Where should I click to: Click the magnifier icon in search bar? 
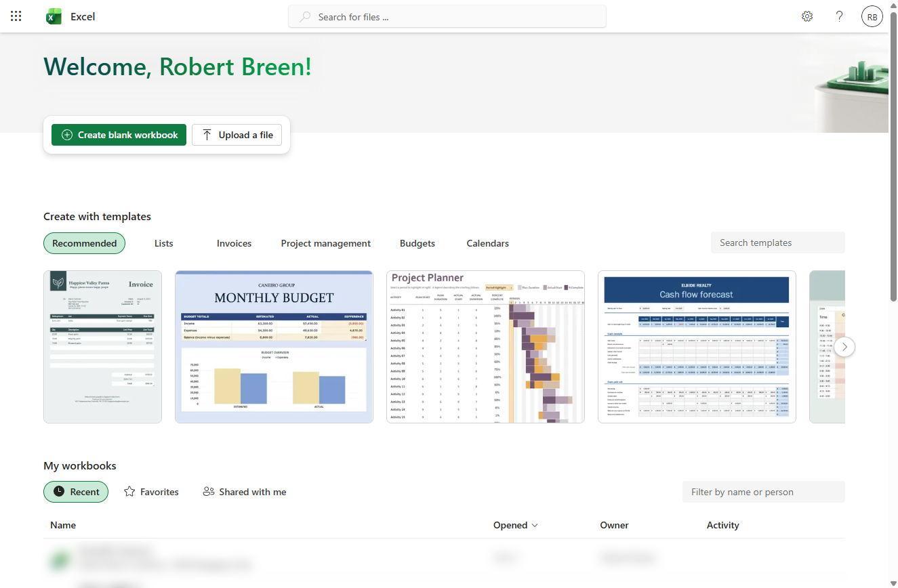306,17
